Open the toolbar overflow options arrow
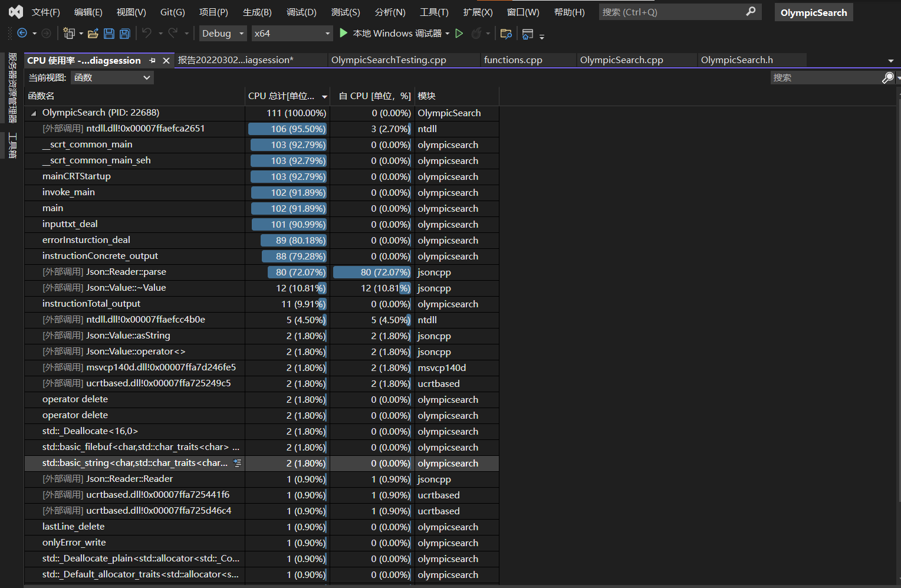Image resolution: width=901 pixels, height=588 pixels. pos(541,37)
